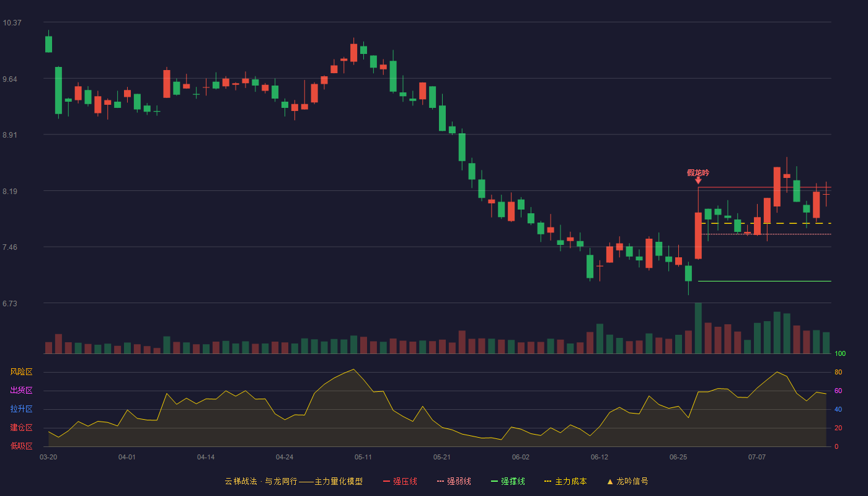Toggle the 强弱线 legend item
This screenshot has height=496, width=868.
(x=454, y=481)
